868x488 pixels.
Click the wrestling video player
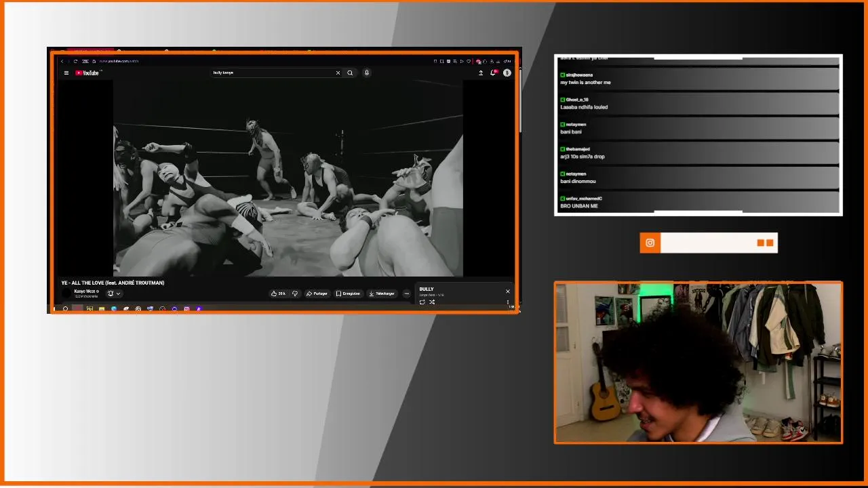[x=288, y=178]
